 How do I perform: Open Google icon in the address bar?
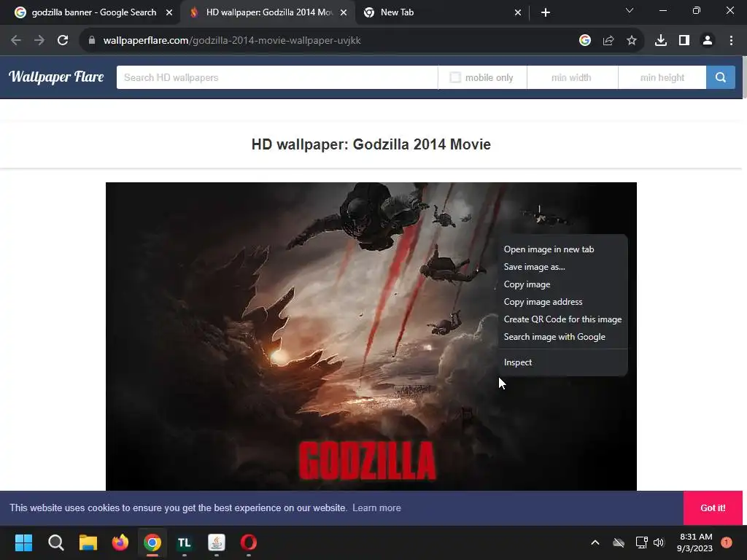click(x=585, y=41)
